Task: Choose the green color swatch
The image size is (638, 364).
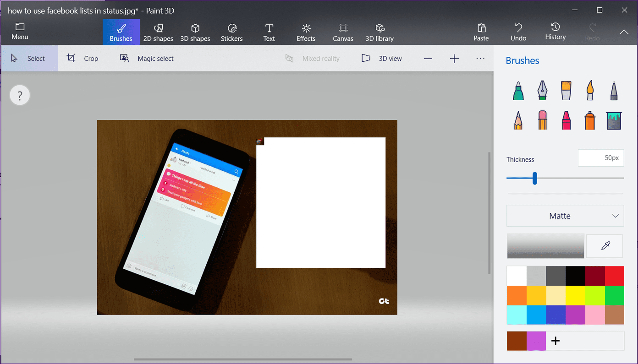Action: coord(615,295)
